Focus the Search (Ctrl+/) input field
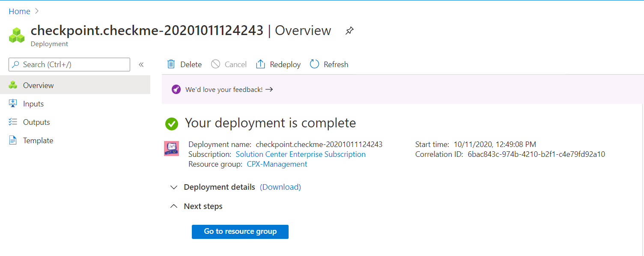644x256 pixels. (x=69, y=65)
